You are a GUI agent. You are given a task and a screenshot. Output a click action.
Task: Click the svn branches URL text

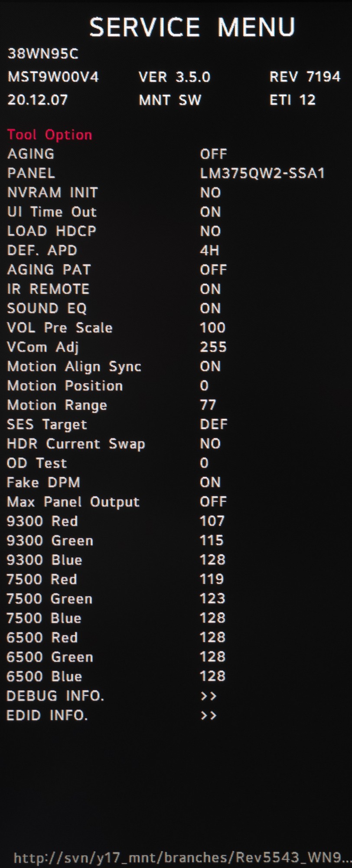pos(182,858)
